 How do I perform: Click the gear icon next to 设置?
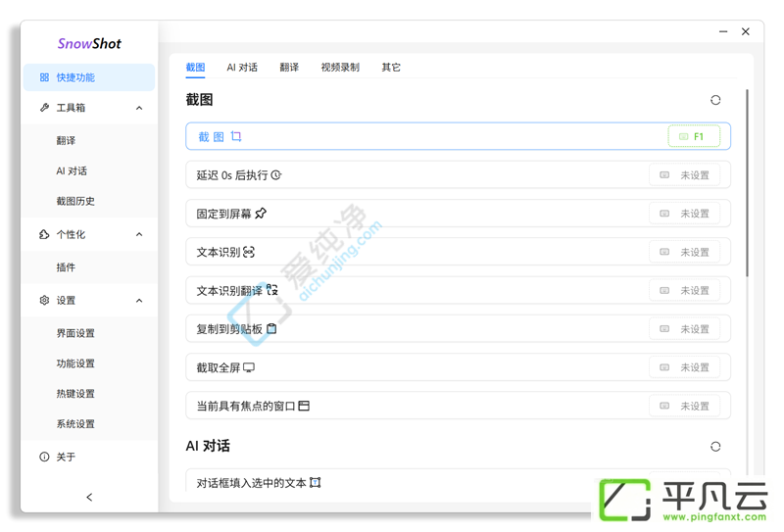44,300
